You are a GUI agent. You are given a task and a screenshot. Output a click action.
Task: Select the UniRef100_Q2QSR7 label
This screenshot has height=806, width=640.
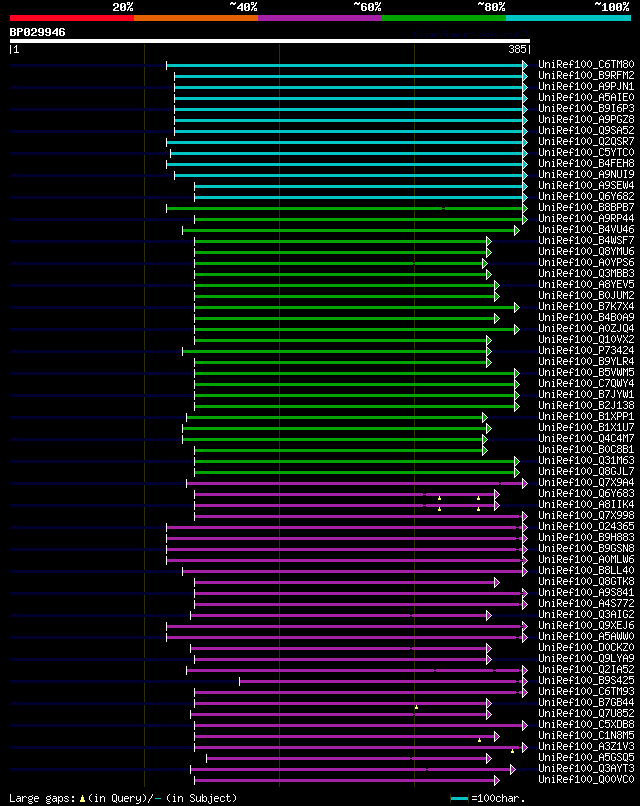tap(586, 141)
